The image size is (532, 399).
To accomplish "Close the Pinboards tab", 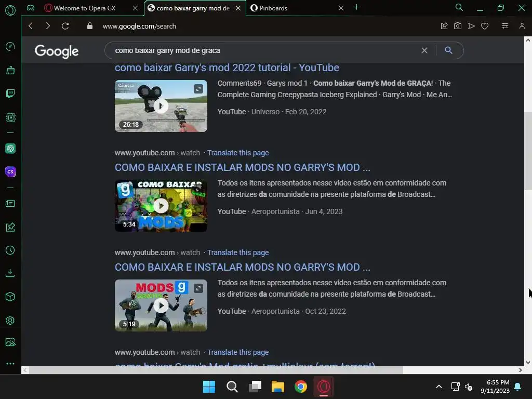I will click(x=341, y=8).
